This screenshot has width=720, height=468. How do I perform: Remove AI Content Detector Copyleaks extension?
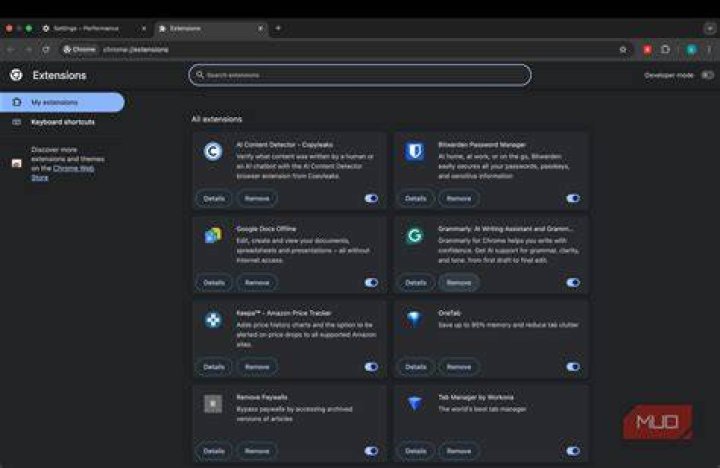pos(257,198)
